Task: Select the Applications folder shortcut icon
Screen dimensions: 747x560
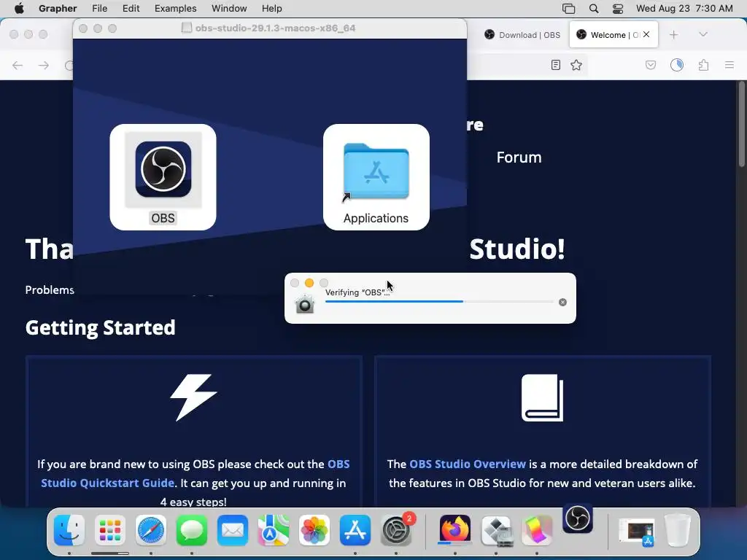Action: pos(376,171)
